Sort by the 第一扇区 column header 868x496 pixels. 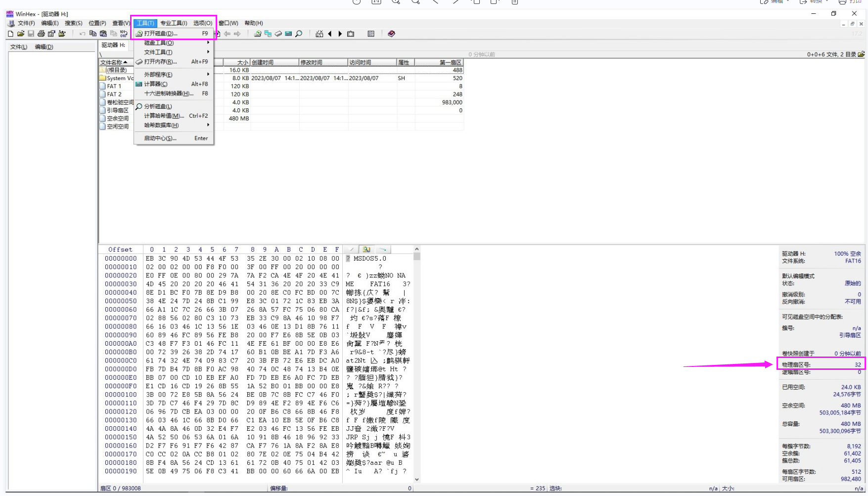click(x=439, y=62)
